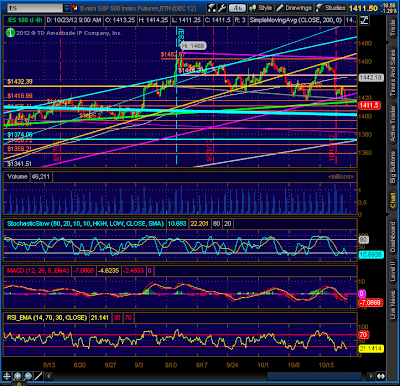Click the share chart tools icon
Image resolution: width=400 pixels, height=386 pixels.
click(211, 8)
